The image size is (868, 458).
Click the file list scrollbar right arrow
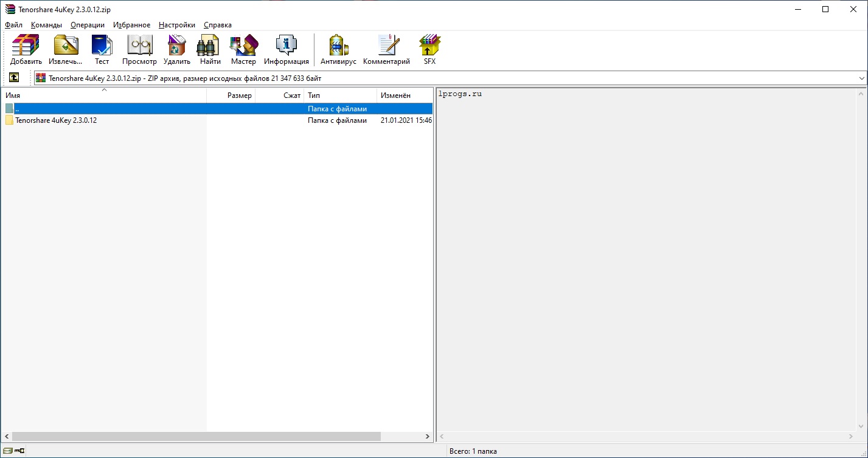click(428, 437)
